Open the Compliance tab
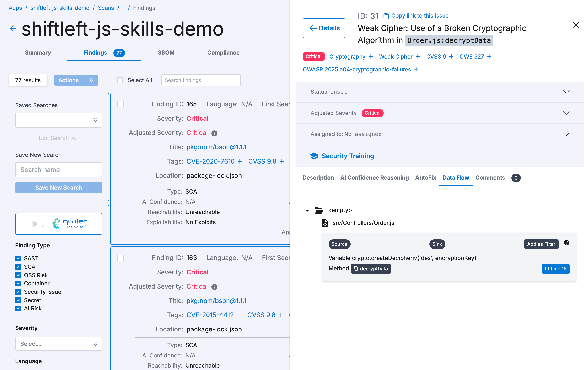The height and width of the screenshot is (370, 588). (x=223, y=53)
